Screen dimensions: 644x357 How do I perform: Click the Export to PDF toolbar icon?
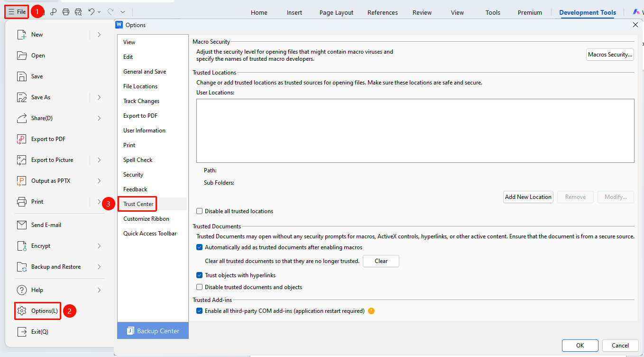coord(54,12)
